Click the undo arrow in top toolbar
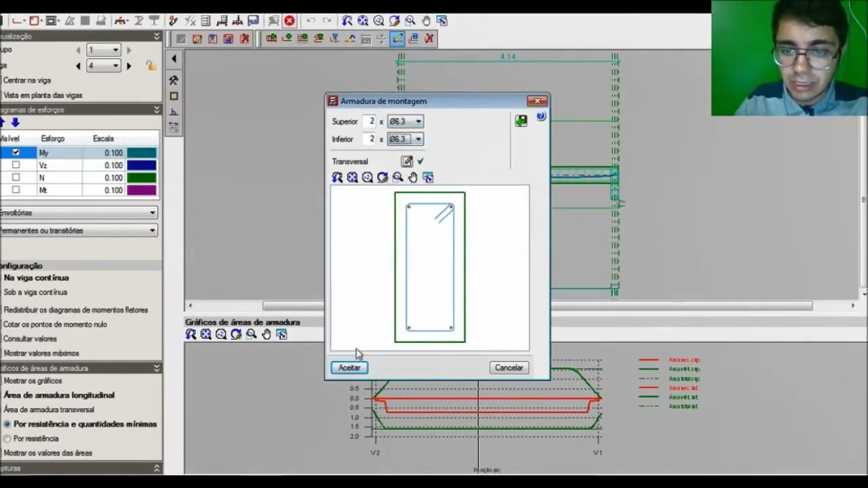This screenshot has height=488, width=868. 311,21
